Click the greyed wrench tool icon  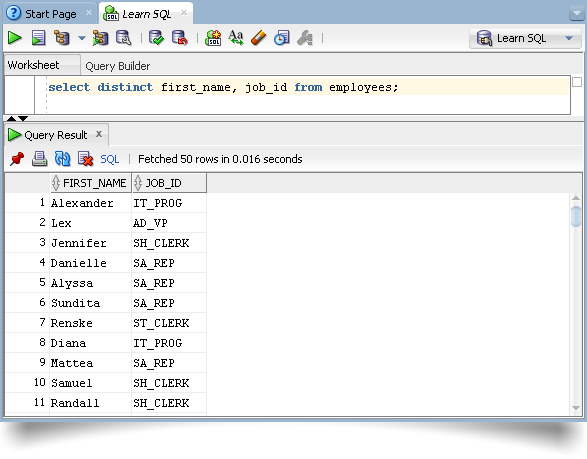pos(305,38)
